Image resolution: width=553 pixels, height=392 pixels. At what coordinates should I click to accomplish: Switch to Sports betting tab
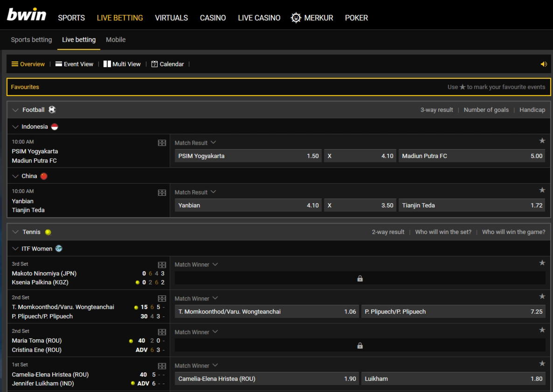pyautogui.click(x=31, y=40)
